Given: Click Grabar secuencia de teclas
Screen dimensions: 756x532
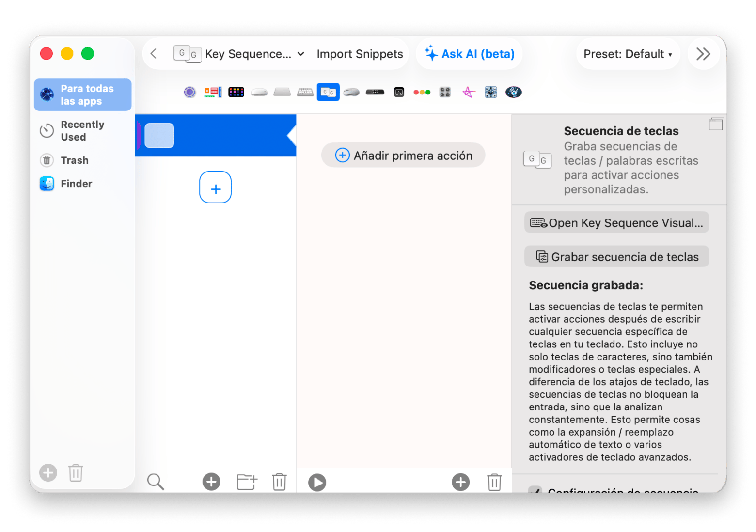Looking at the screenshot, I should coord(616,257).
